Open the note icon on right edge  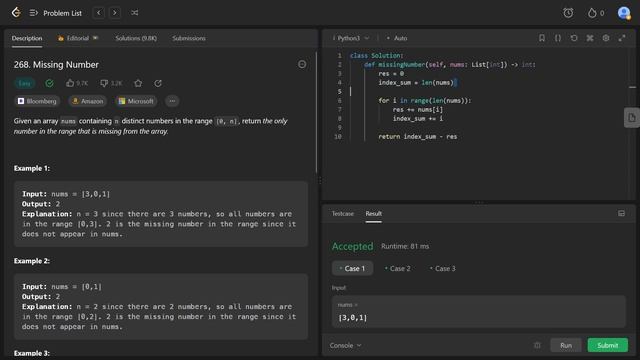(x=632, y=118)
